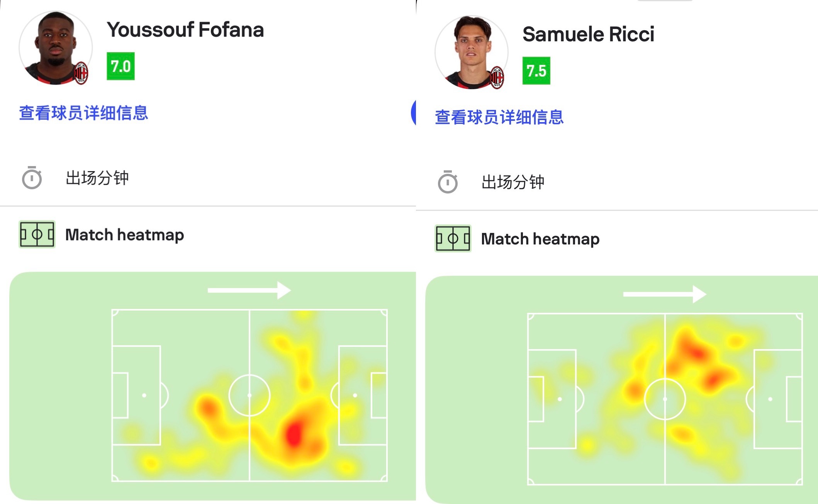Click the pitch icon beside Fofana's Match heatmap
818x504 pixels.
coord(37,234)
